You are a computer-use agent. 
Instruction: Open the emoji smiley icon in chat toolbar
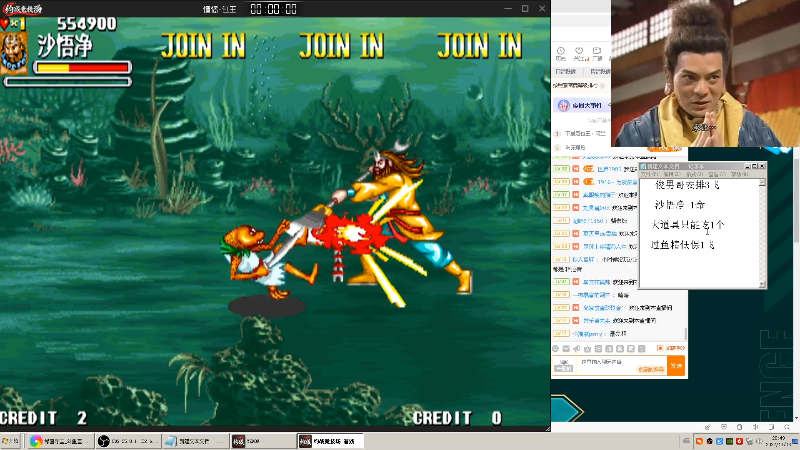tap(556, 348)
